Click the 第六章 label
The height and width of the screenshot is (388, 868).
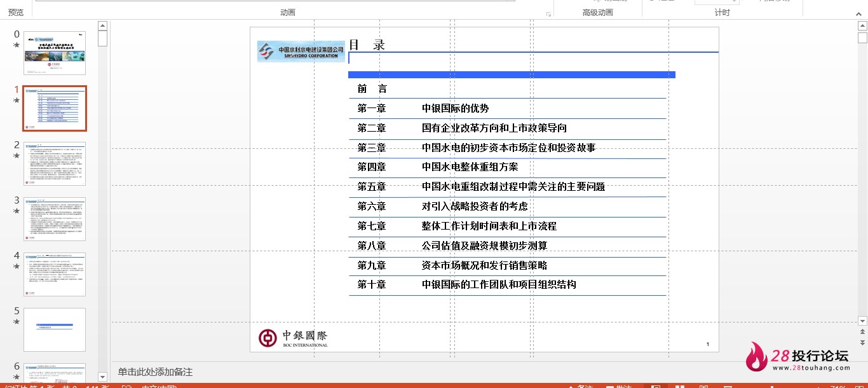pyautogui.click(x=372, y=206)
